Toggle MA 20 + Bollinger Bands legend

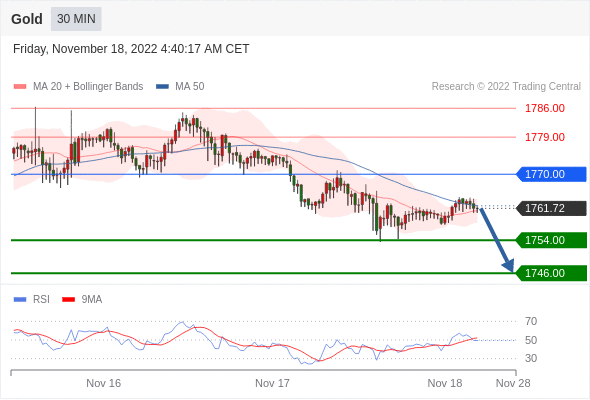[78, 87]
